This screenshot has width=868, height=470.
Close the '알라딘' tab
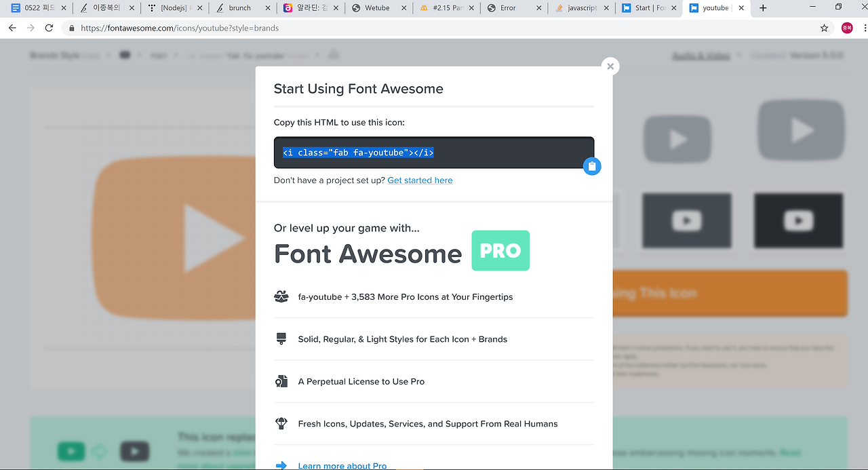336,8
